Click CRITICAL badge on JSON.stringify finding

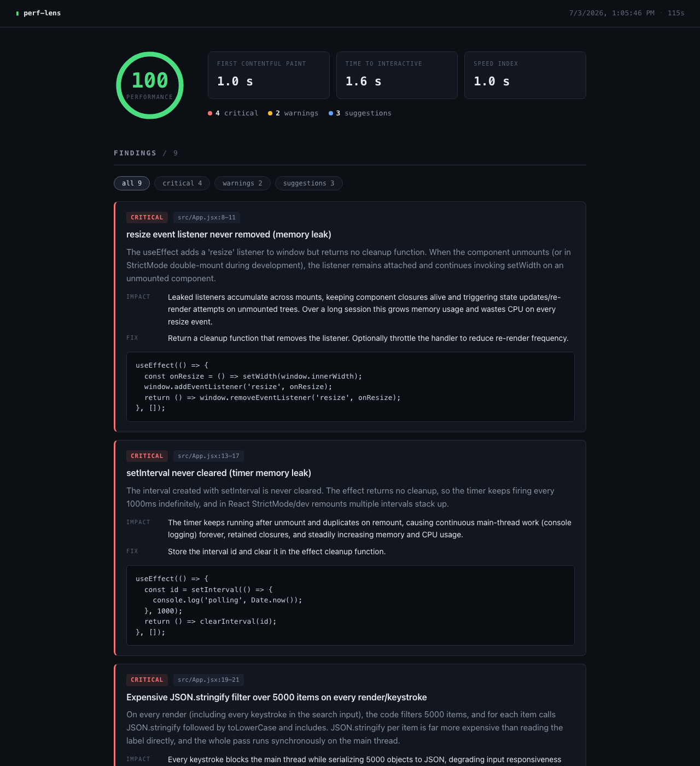tap(147, 680)
